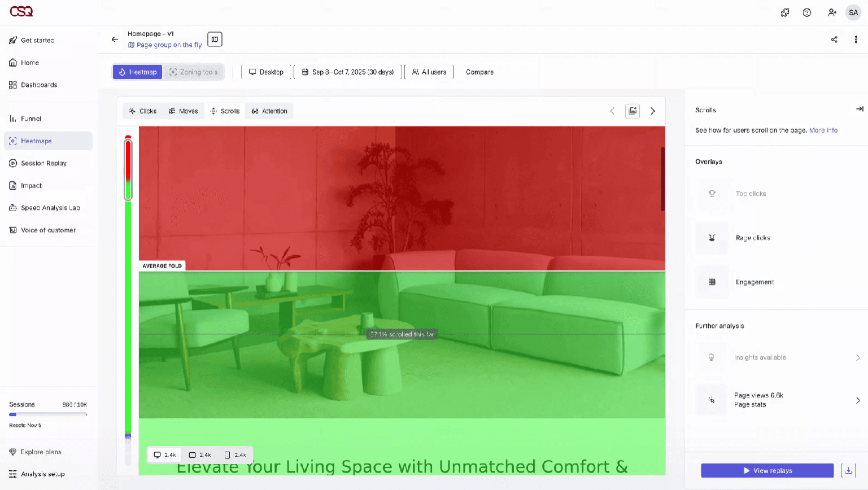
Task: Open Speed Analysis Lab in the sidebar
Action: (48, 208)
